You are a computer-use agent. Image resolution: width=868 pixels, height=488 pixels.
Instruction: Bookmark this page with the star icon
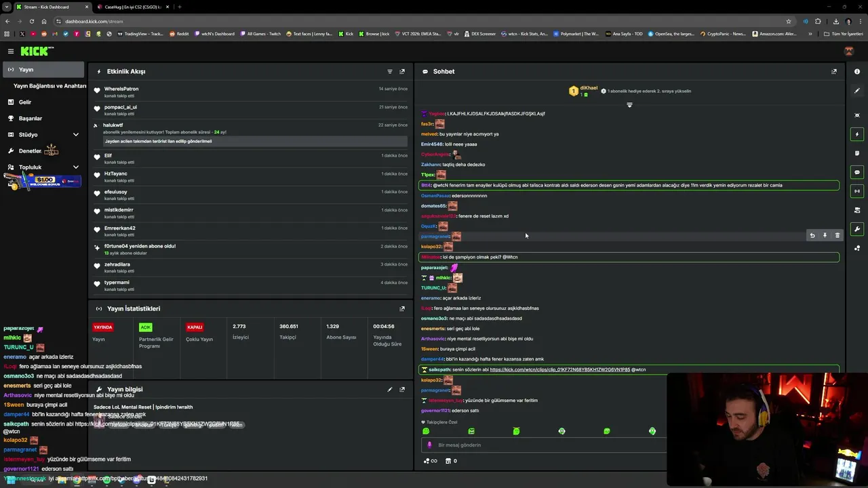788,21
